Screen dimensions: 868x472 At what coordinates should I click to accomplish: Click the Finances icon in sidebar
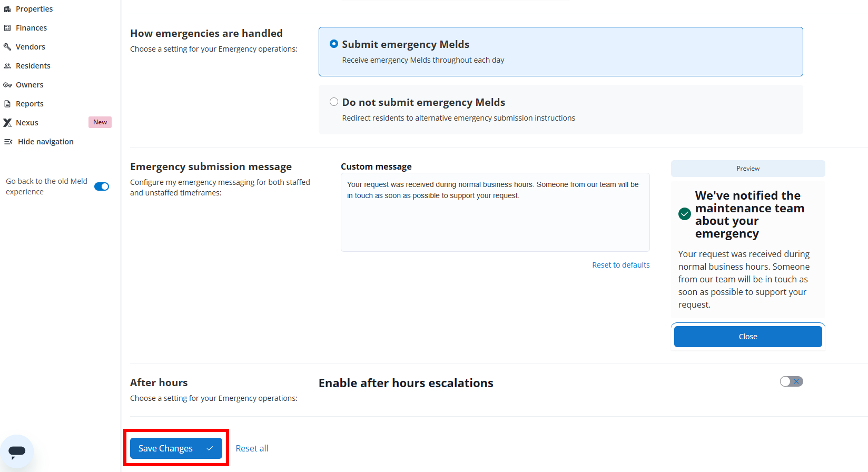[x=7, y=28]
